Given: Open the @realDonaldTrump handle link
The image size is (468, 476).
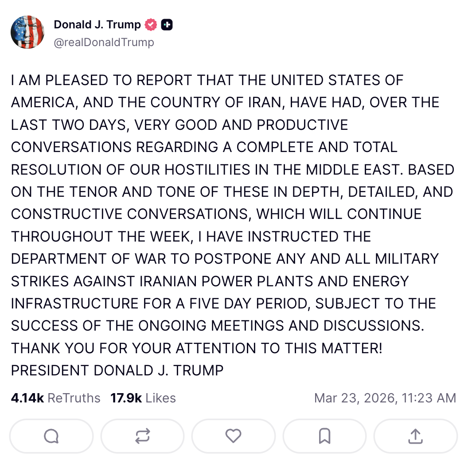Looking at the screenshot, I should (104, 43).
